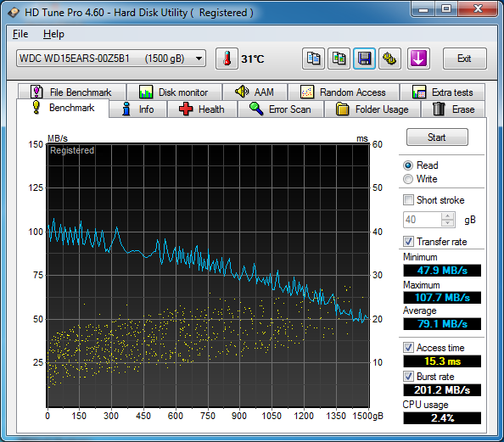Open the Help menu
The image size is (504, 442).
coord(53,34)
